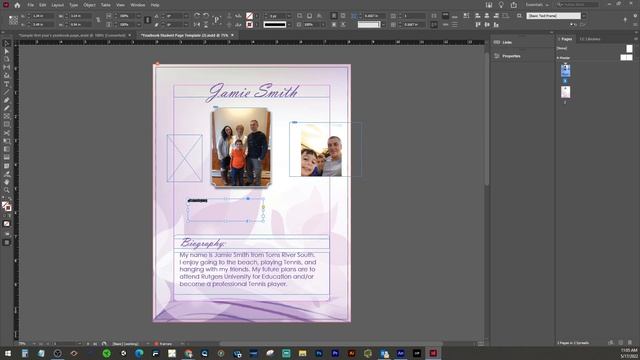Close the Yearbook Student Page Template tab

click(232, 36)
